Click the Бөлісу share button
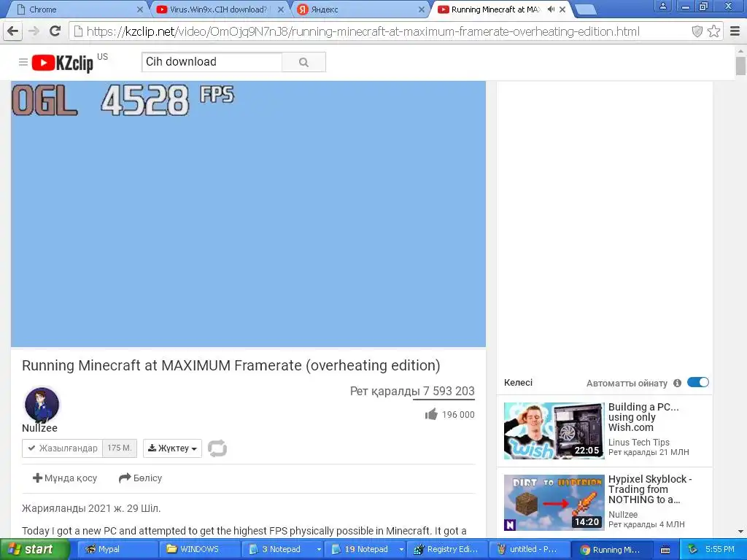 (141, 478)
